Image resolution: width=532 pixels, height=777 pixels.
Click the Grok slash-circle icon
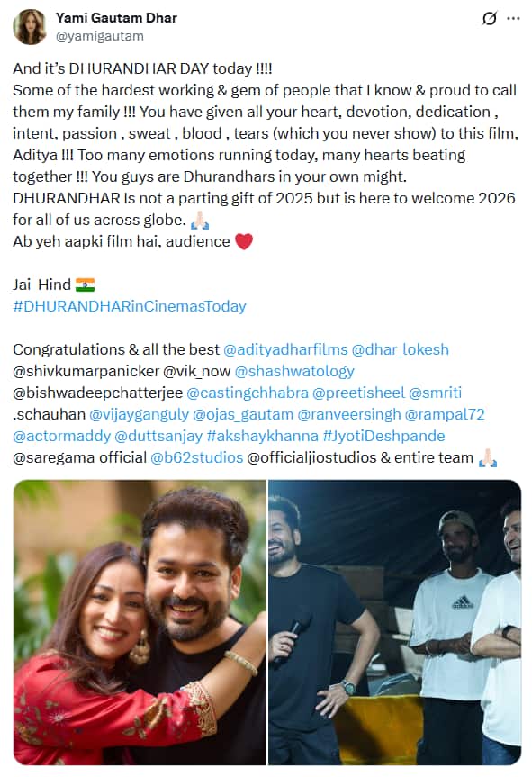pos(489,19)
